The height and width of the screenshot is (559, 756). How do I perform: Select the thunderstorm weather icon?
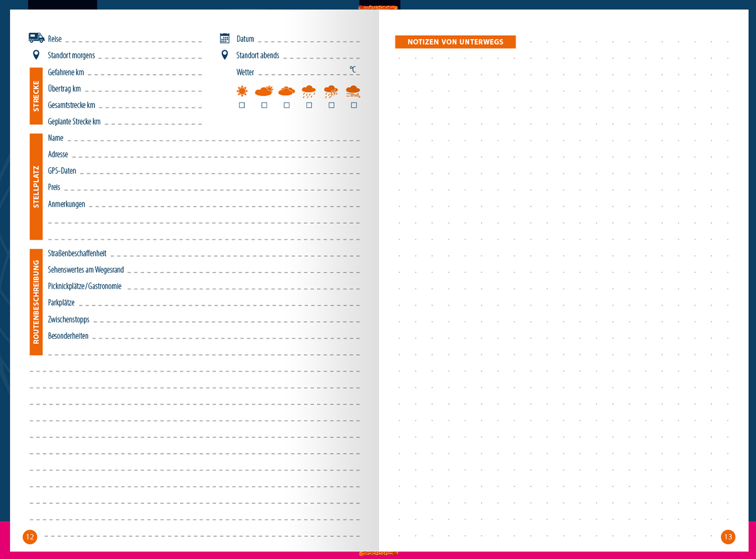[x=331, y=92]
